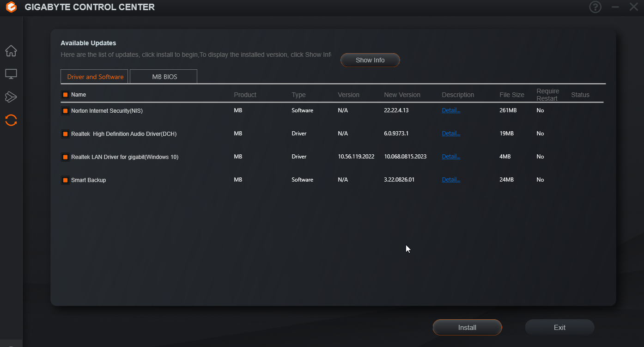Toggle the select-all Name checkbox
The image size is (644, 347).
(x=65, y=95)
